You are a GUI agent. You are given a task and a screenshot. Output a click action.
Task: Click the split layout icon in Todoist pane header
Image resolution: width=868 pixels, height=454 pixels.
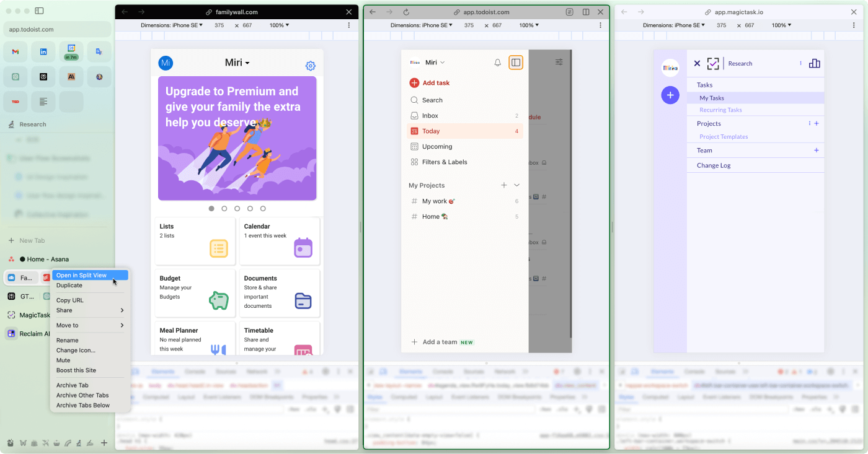point(586,12)
